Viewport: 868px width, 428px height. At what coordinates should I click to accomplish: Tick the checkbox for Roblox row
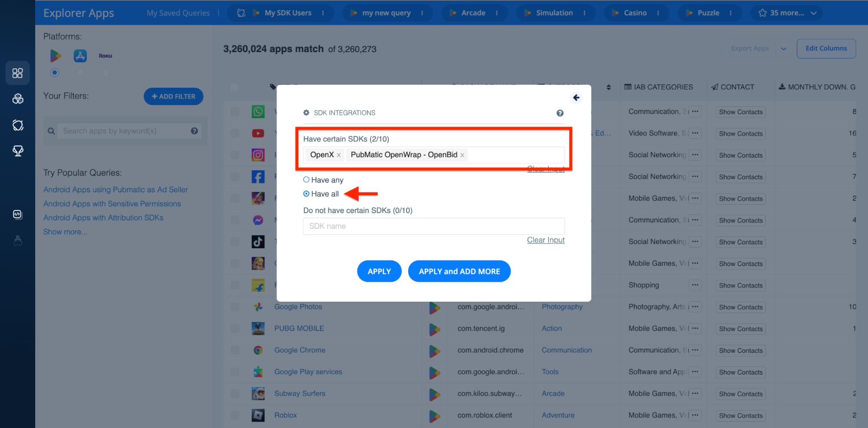[x=235, y=415]
